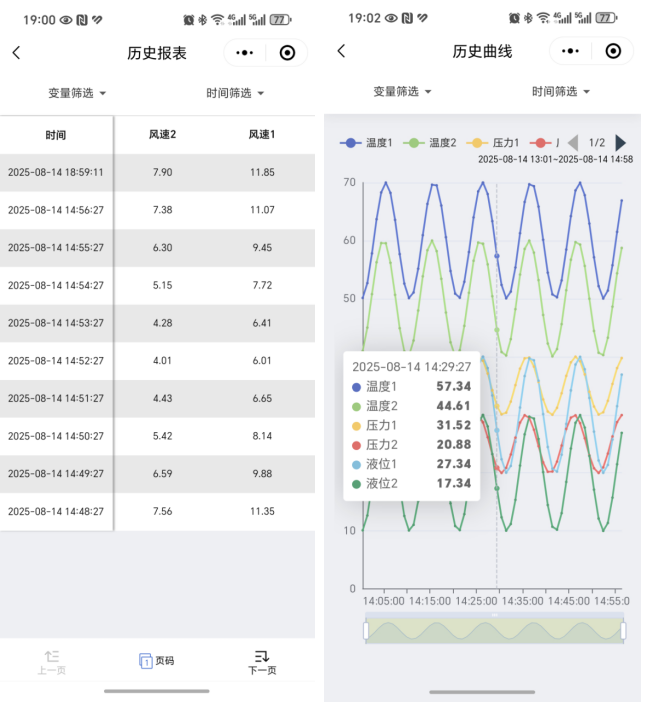Viewport: 648px width, 707px height.
Task: Click left handle of chart zoom slider
Action: [366, 630]
